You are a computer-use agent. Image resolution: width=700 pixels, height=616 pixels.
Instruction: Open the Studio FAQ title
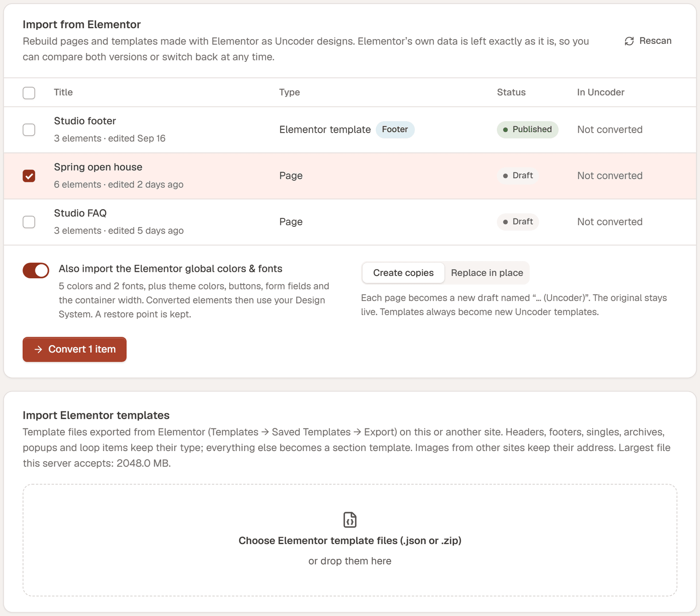click(80, 213)
